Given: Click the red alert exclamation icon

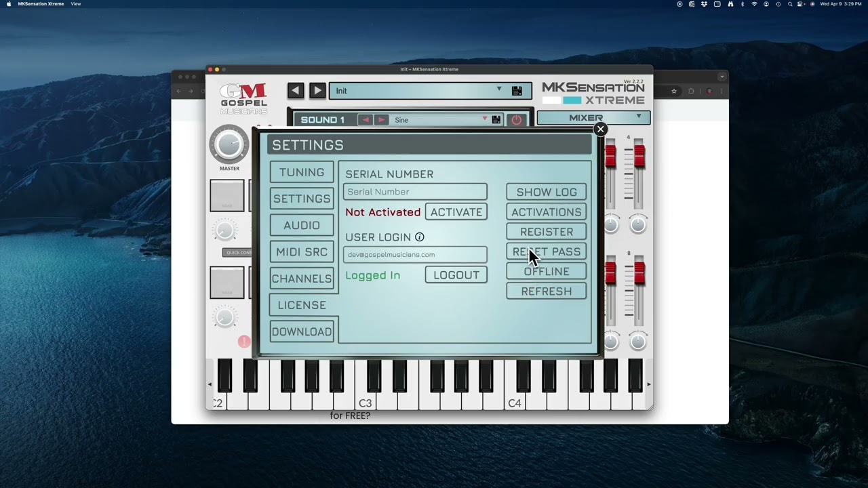Looking at the screenshot, I should tap(244, 342).
